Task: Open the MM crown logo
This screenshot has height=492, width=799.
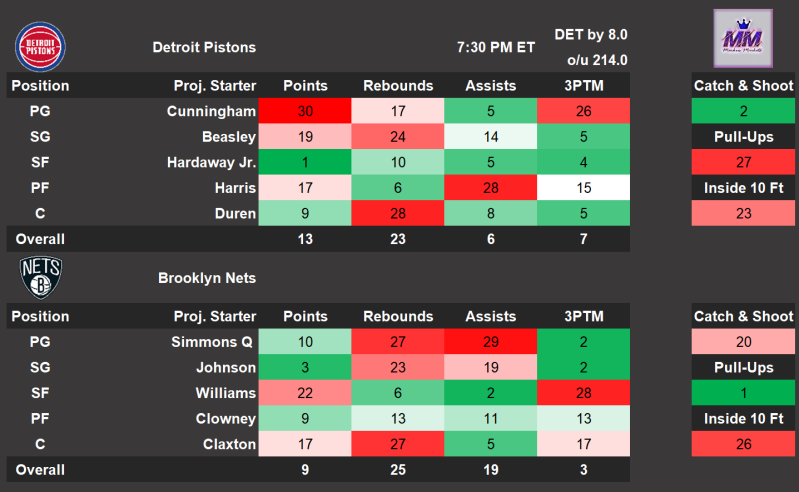Action: pyautogui.click(x=742, y=39)
